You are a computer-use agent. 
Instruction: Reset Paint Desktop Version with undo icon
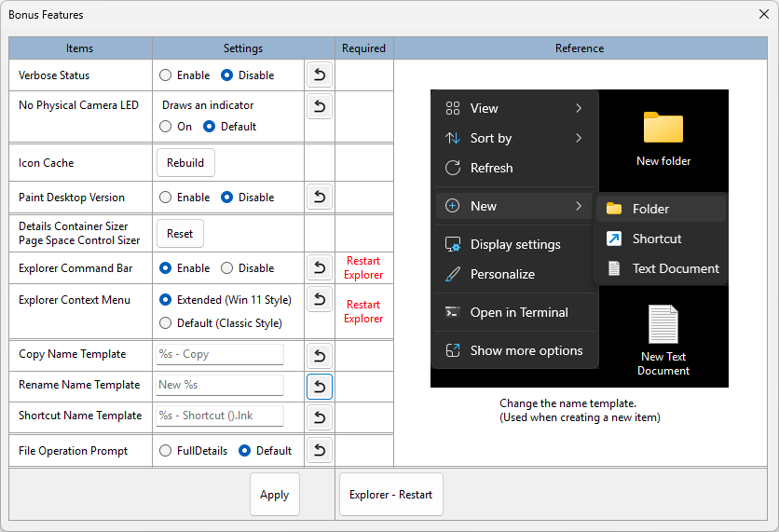pos(320,198)
